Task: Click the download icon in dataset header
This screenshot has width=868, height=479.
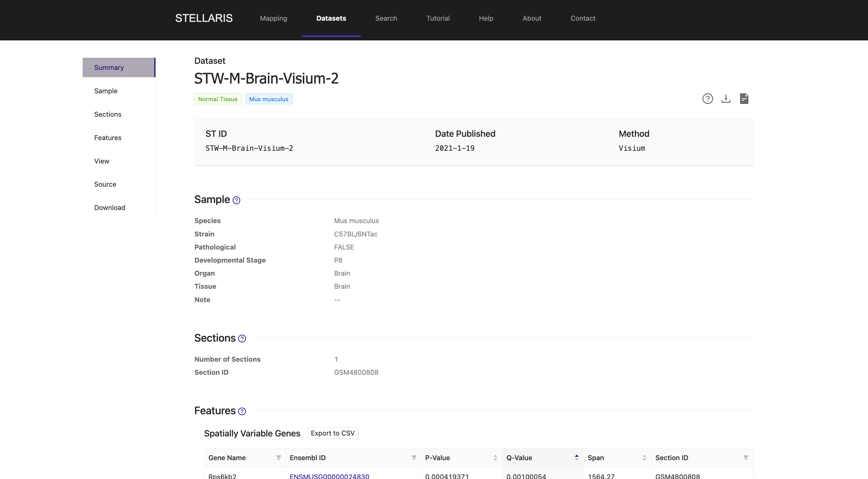Action: 726,99
